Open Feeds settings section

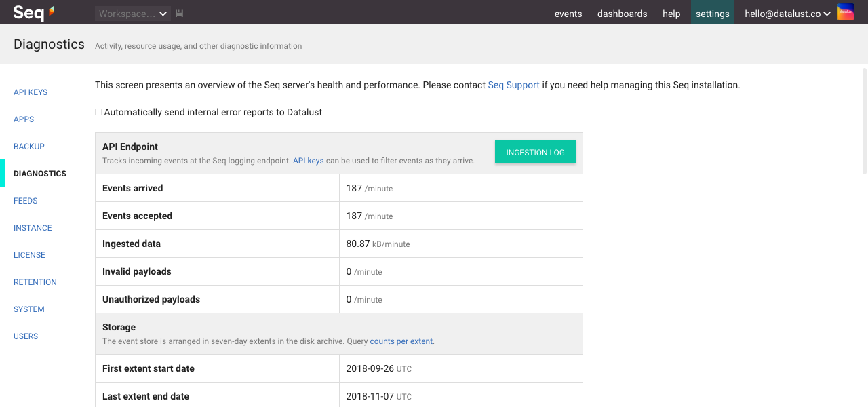(26, 201)
